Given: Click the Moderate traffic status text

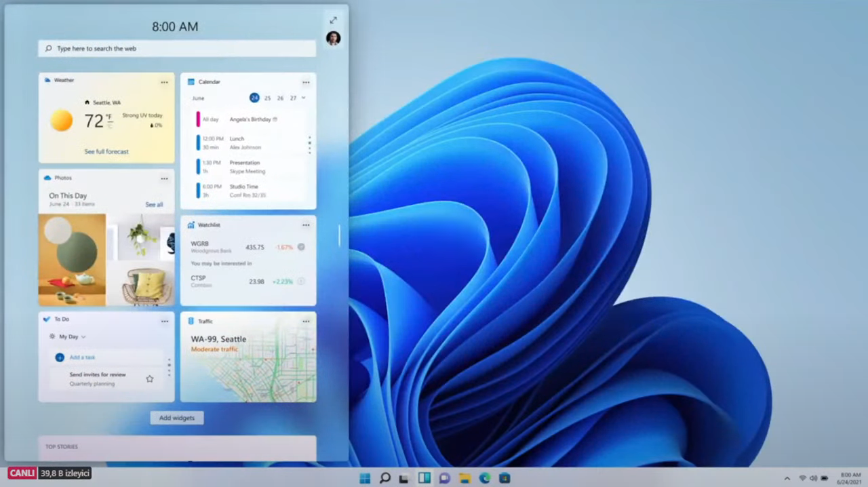Looking at the screenshot, I should (x=214, y=349).
